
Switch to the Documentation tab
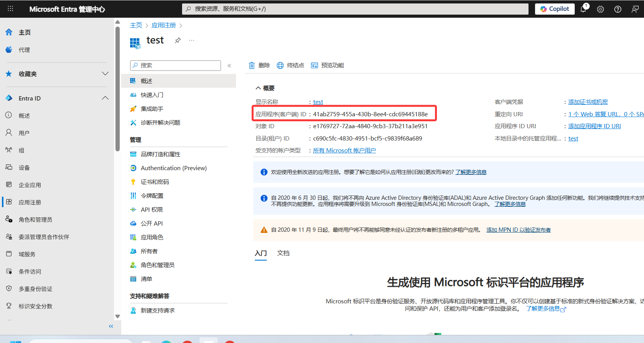[x=283, y=253]
